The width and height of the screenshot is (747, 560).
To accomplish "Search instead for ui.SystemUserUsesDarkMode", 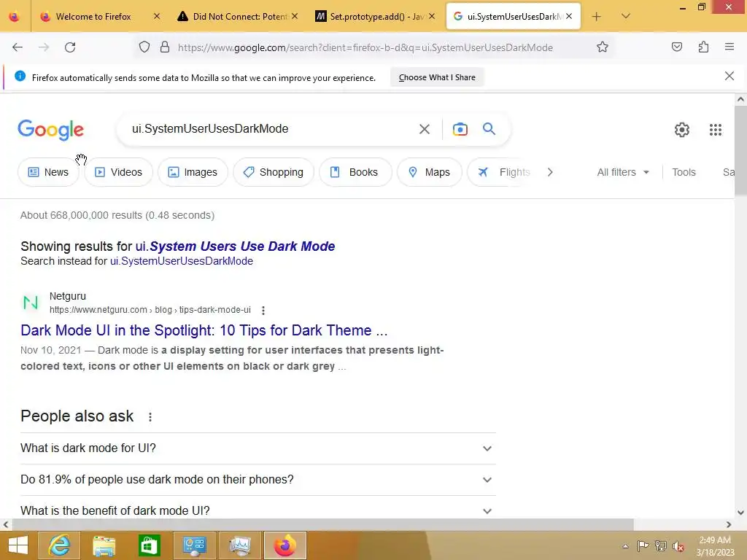I will [x=182, y=261].
